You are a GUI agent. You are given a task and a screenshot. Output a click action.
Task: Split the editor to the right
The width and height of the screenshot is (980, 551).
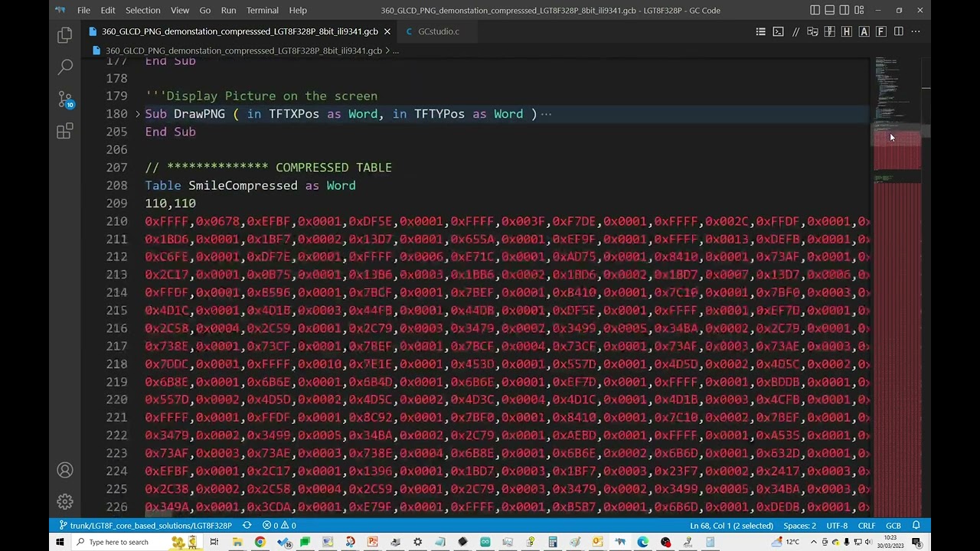pos(898,31)
